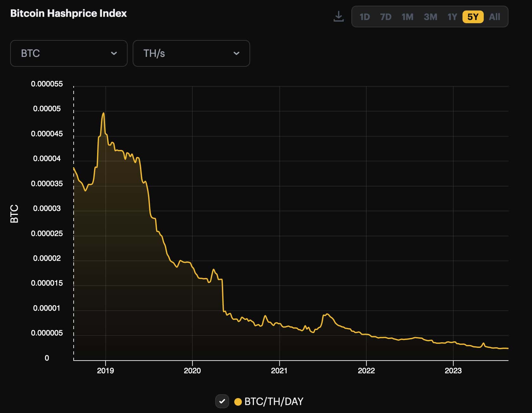Click the chevron on the TH/s selector
The height and width of the screenshot is (413, 532).
coord(236,53)
